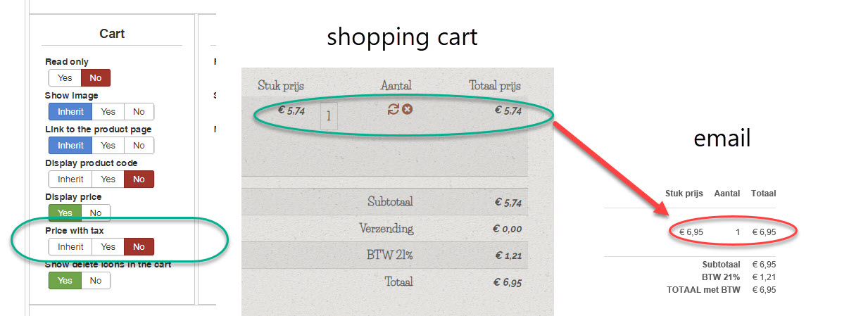Image resolution: width=868 pixels, height=316 pixels.
Task: Select Inherit for Show Image
Action: (70, 112)
